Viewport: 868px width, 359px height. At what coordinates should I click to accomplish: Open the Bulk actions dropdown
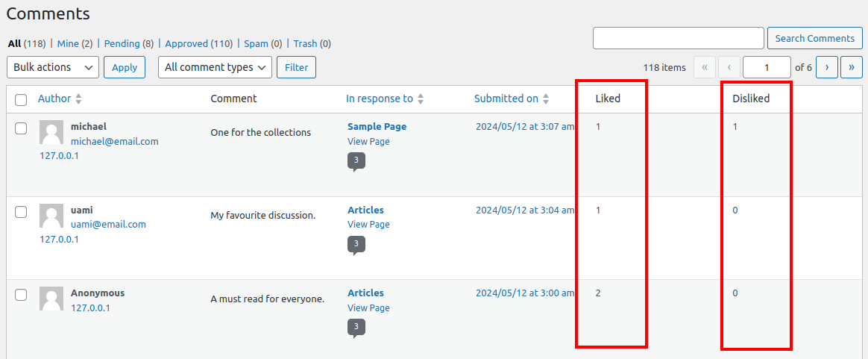(x=53, y=67)
